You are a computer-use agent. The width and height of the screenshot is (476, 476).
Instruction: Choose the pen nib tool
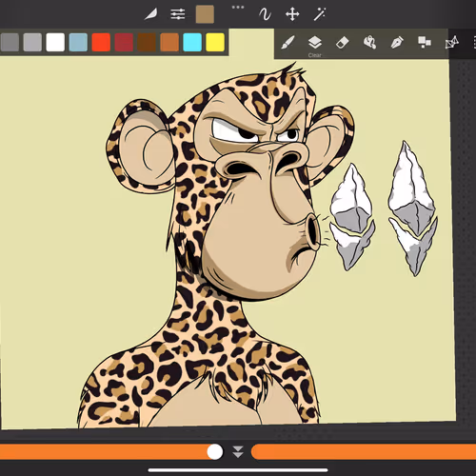[397, 43]
